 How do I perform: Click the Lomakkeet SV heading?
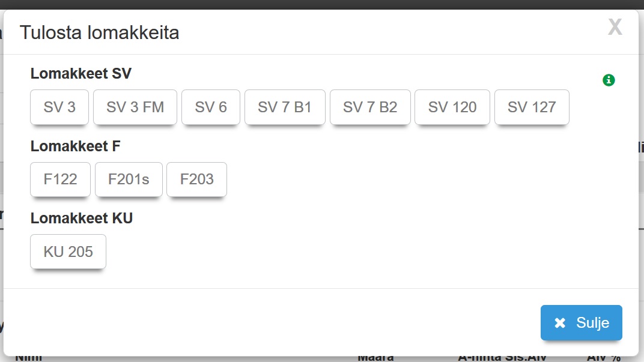pos(81,74)
